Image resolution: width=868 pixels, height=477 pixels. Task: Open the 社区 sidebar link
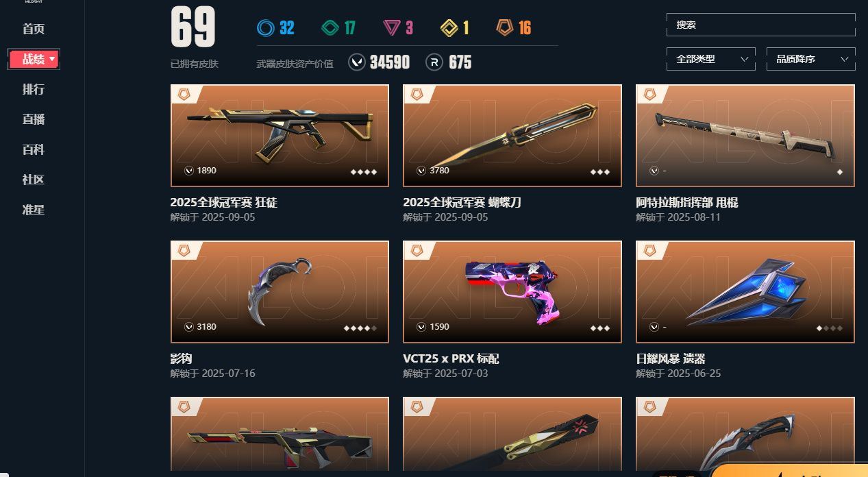coord(34,180)
